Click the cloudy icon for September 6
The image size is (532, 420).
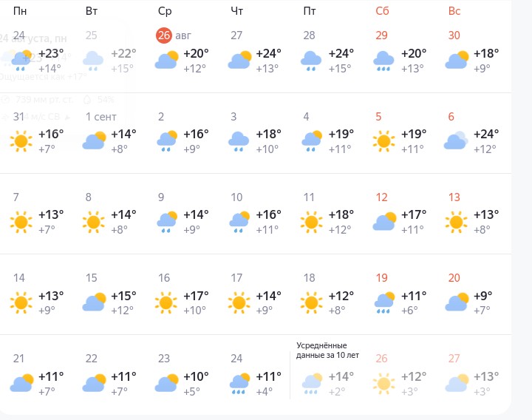pyautogui.click(x=456, y=140)
